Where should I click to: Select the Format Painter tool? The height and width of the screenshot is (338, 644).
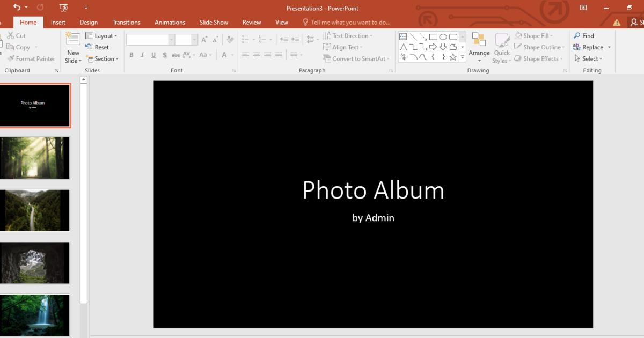(x=31, y=58)
